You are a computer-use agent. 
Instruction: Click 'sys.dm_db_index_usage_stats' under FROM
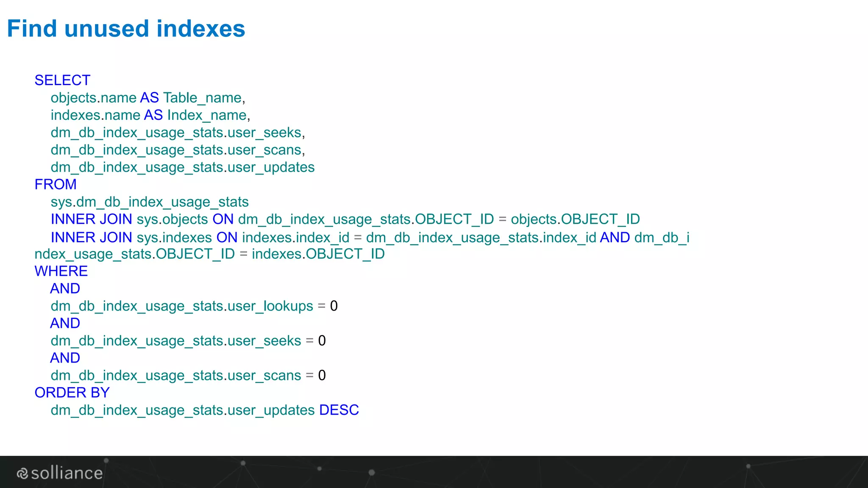pyautogui.click(x=150, y=202)
